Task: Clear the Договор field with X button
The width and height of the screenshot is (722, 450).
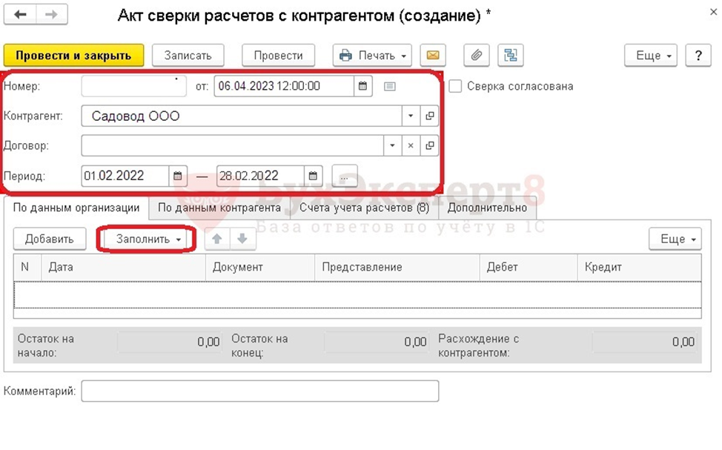Action: (411, 146)
